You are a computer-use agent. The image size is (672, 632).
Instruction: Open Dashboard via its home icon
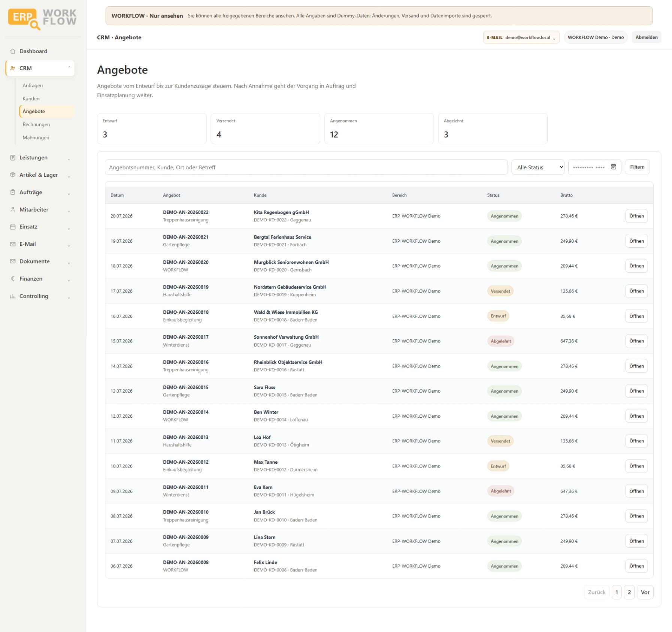pos(13,51)
